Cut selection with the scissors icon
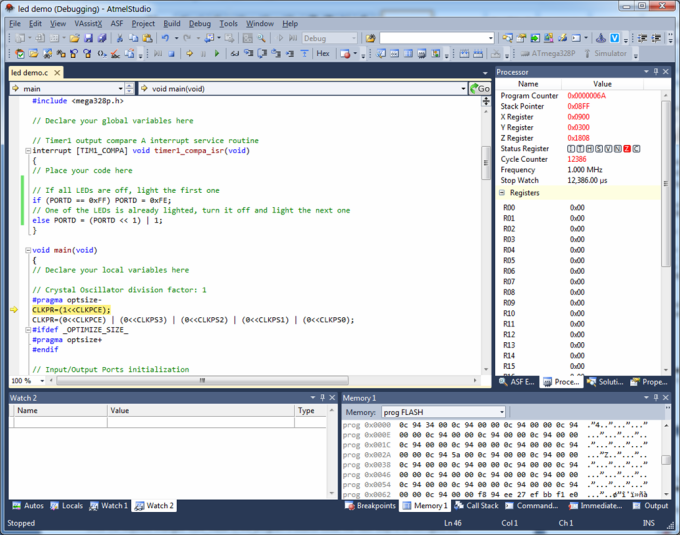This screenshot has height=535, width=680. pyautogui.click(x=120, y=38)
